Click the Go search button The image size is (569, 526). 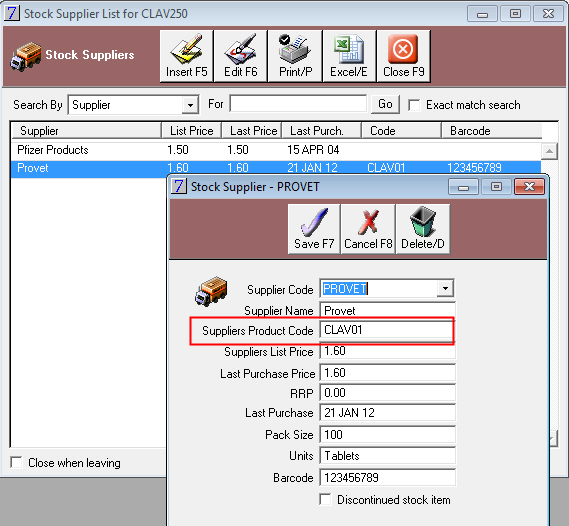[385, 104]
